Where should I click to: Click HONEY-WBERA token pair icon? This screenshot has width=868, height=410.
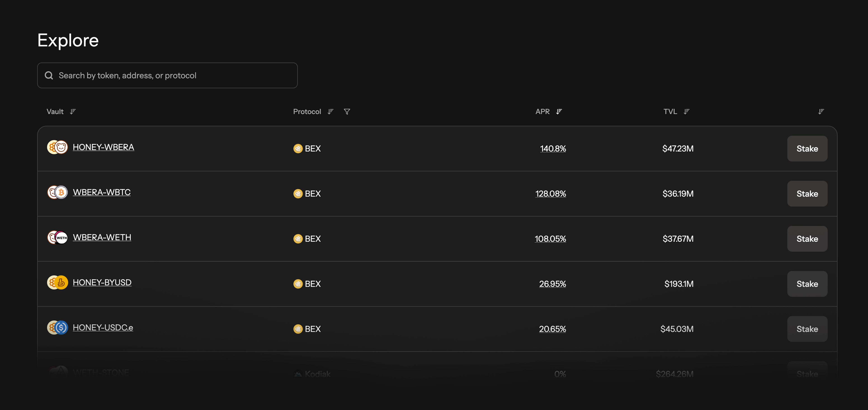(x=57, y=147)
